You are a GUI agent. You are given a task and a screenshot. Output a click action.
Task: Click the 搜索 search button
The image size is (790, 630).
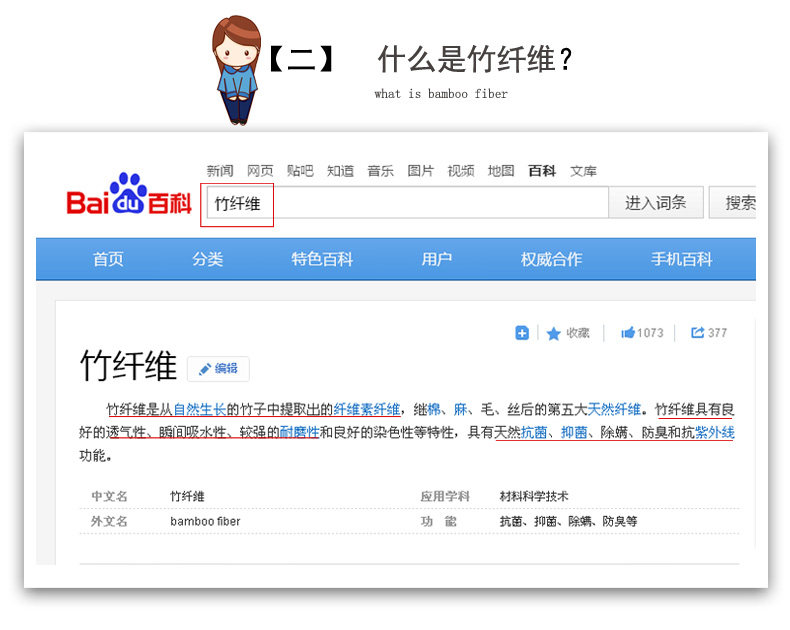coord(734,203)
